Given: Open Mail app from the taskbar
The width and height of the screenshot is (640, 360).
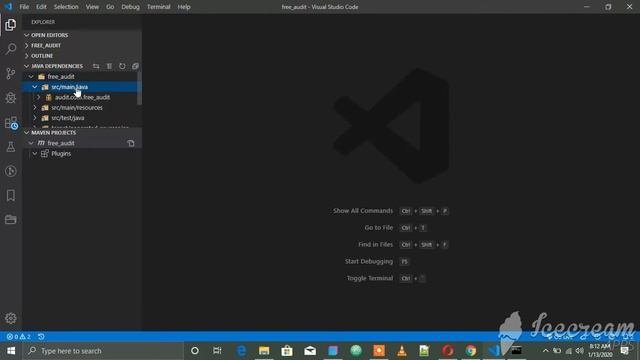Looking at the screenshot, I should 310,351.
